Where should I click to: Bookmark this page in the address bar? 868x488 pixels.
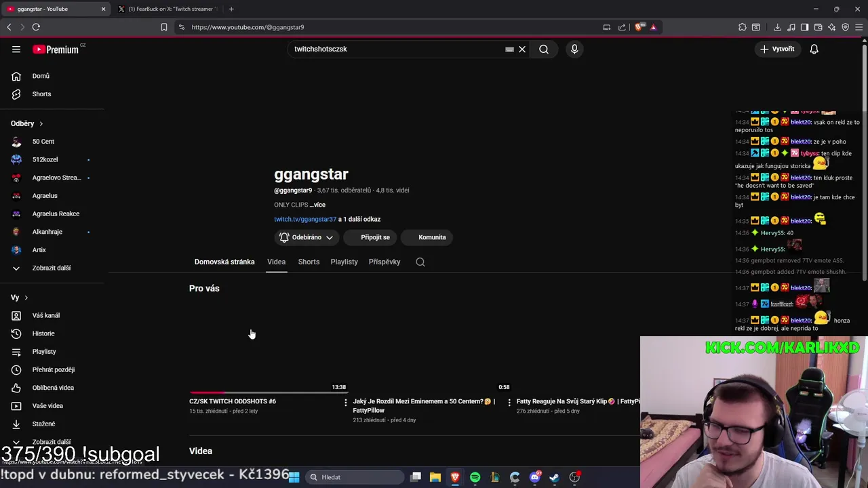tap(163, 27)
